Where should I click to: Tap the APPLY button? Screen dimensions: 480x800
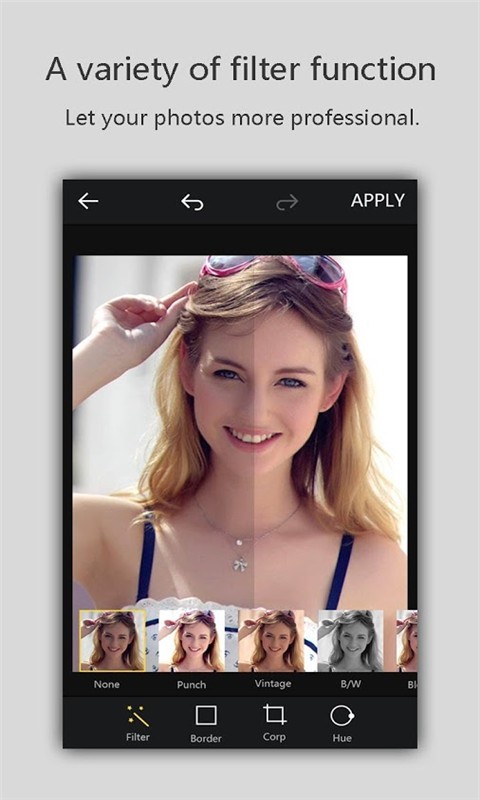[377, 201]
